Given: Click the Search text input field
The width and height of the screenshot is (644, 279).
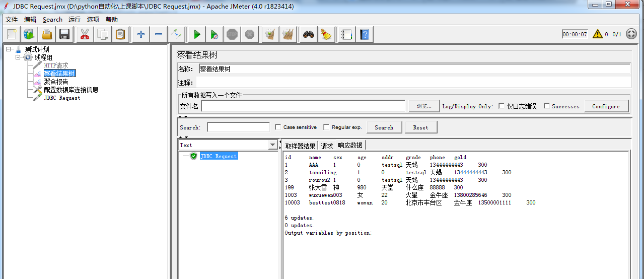Looking at the screenshot, I should point(239,127).
